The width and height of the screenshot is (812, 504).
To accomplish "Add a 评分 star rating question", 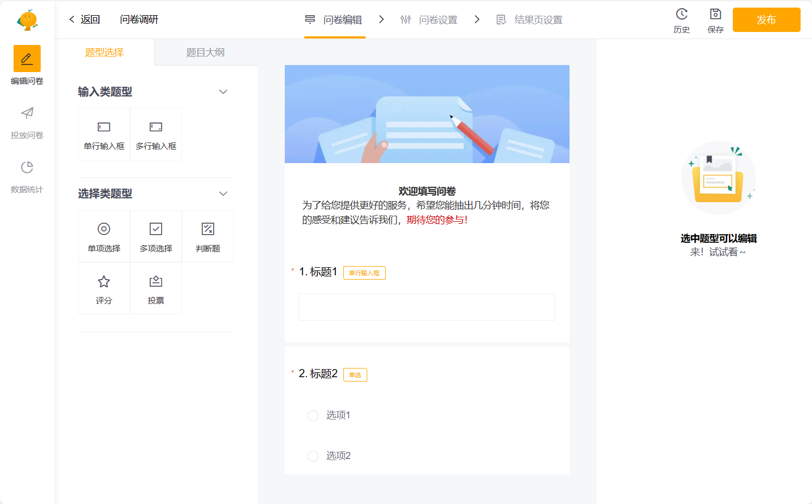I will pos(104,288).
